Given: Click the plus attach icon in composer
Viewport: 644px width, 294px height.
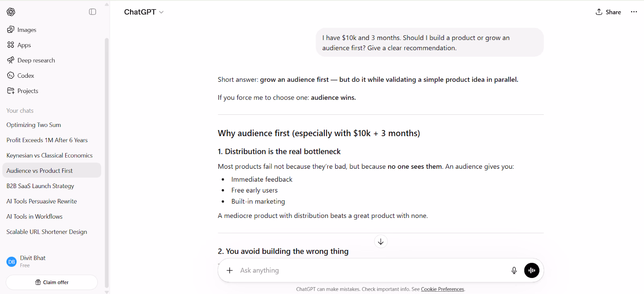Looking at the screenshot, I should pos(230,271).
